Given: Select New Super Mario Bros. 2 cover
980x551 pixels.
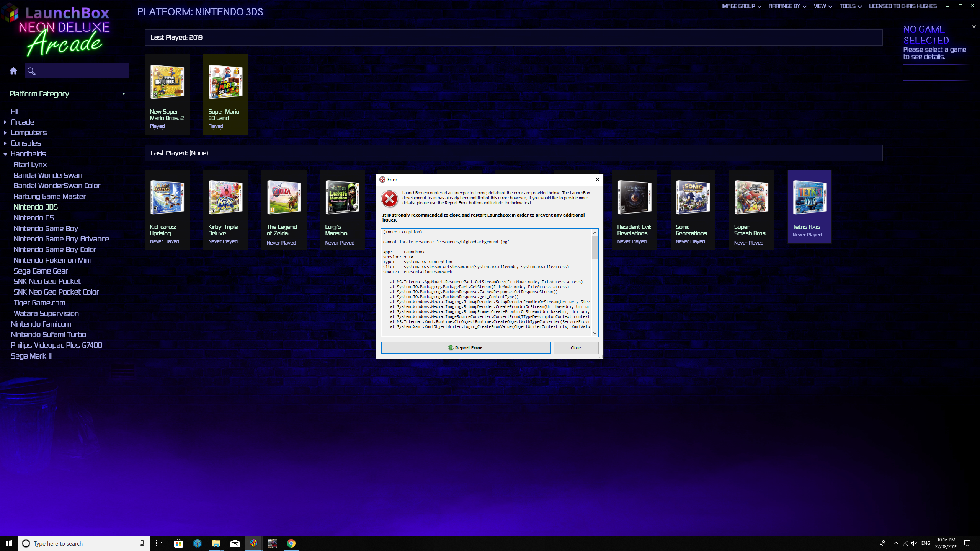Looking at the screenshot, I should coord(167,82).
